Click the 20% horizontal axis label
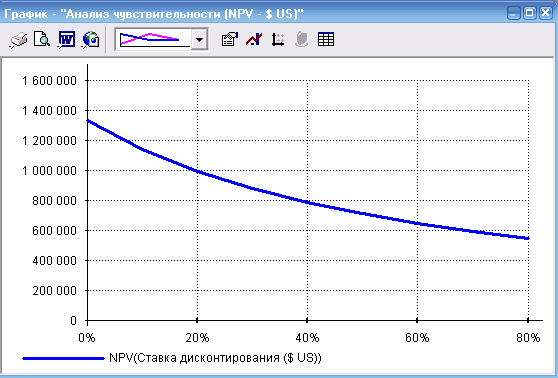This screenshot has width=558, height=378. click(197, 337)
